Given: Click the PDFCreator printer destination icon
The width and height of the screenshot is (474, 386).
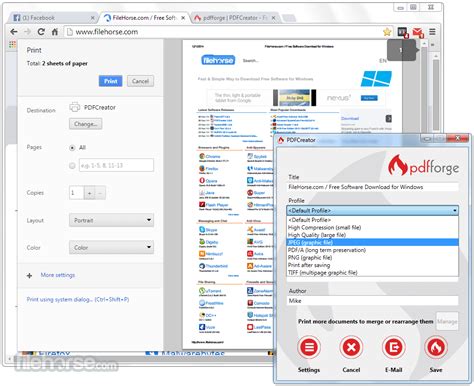Looking at the screenshot, I should 75,107.
